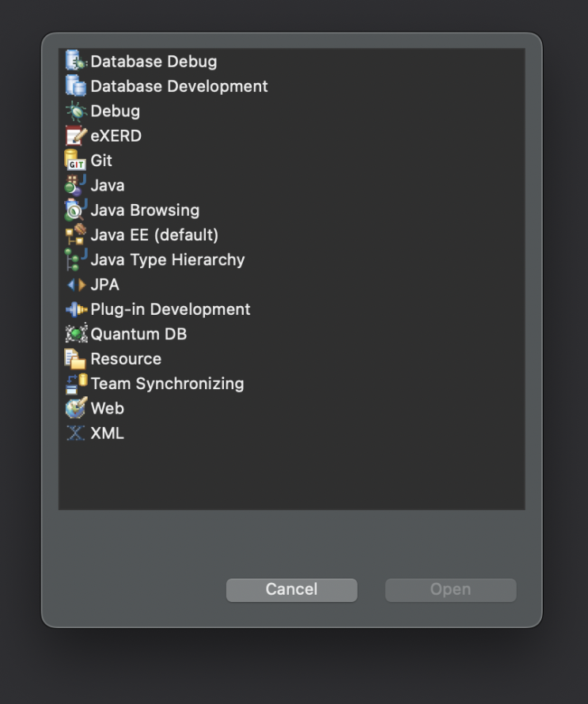Screen dimensions: 588x704
Task: Select the 'Java' label
Action: pyautogui.click(x=108, y=185)
